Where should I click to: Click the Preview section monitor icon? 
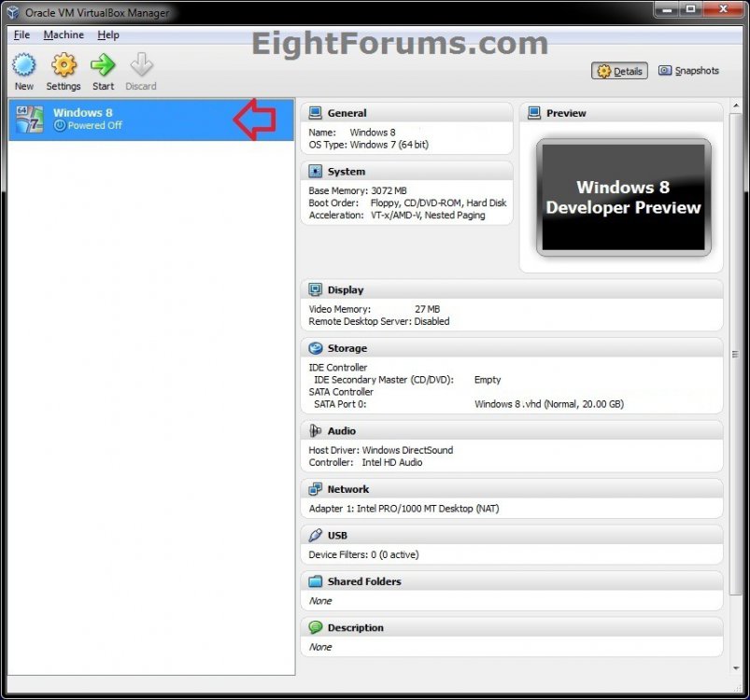pyautogui.click(x=534, y=113)
